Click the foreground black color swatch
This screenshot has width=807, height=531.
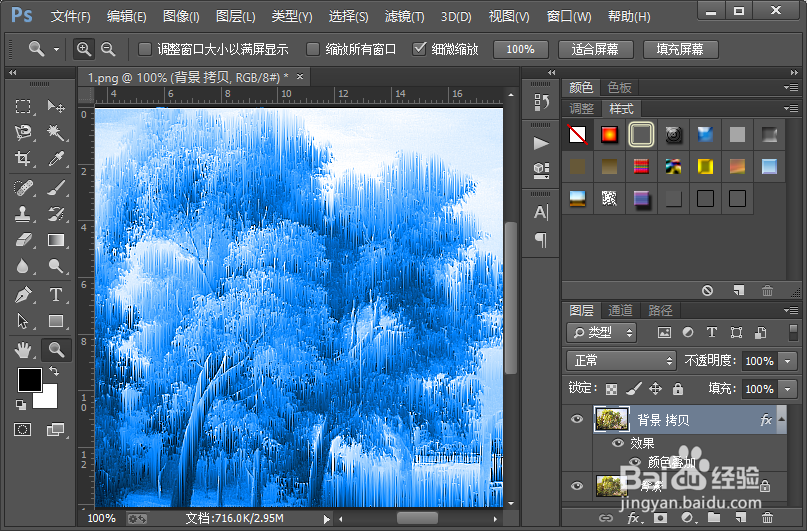[28, 379]
